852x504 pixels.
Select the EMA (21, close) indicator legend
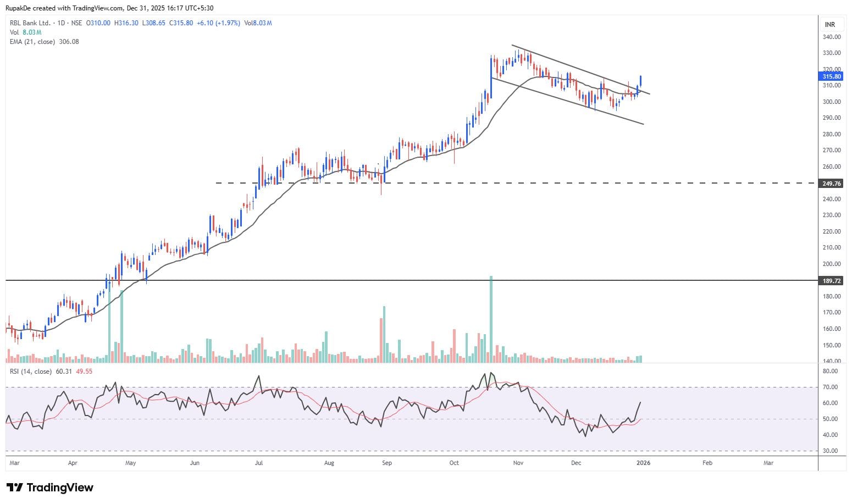click(x=45, y=42)
